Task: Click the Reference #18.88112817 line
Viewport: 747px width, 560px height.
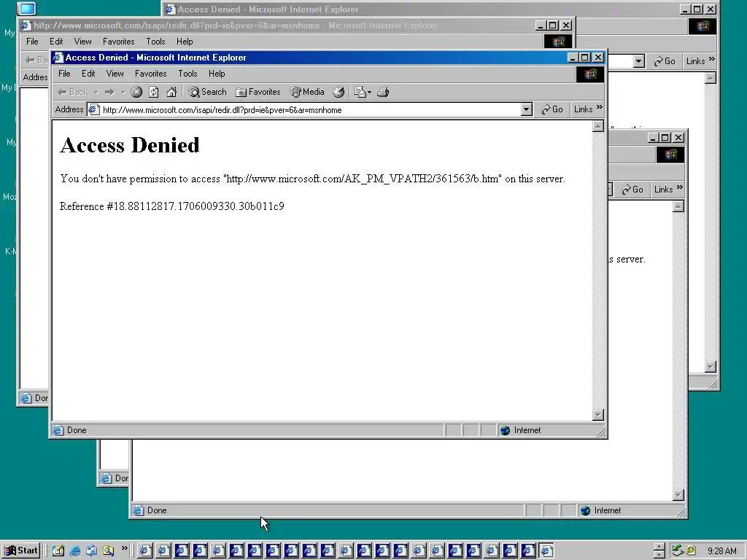Action: pyautogui.click(x=171, y=206)
